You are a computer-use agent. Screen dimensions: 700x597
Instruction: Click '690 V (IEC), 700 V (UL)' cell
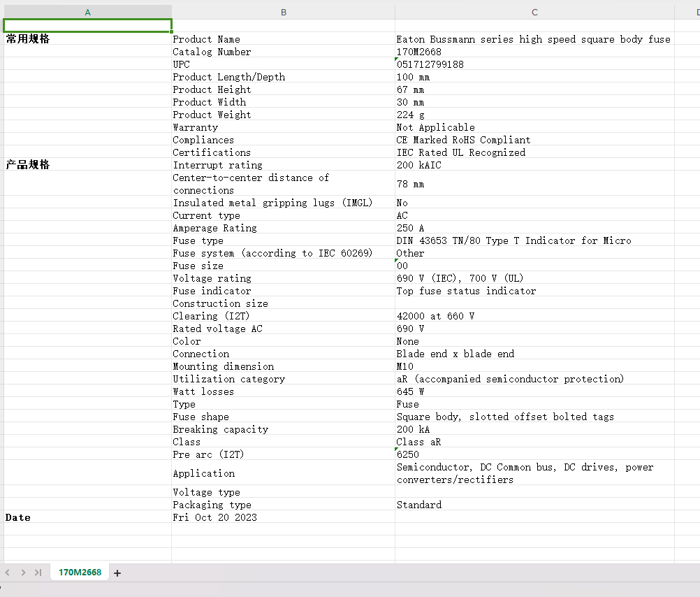click(x=534, y=278)
